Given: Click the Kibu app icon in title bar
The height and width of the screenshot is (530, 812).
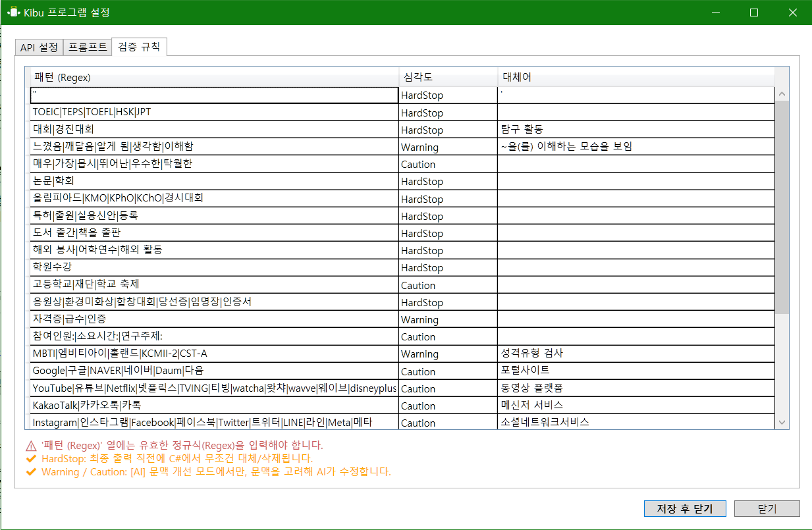Looking at the screenshot, I should (x=13, y=13).
